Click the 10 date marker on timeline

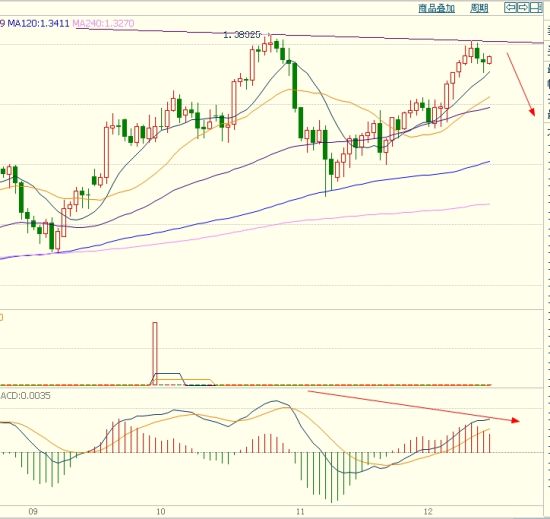coord(161,511)
